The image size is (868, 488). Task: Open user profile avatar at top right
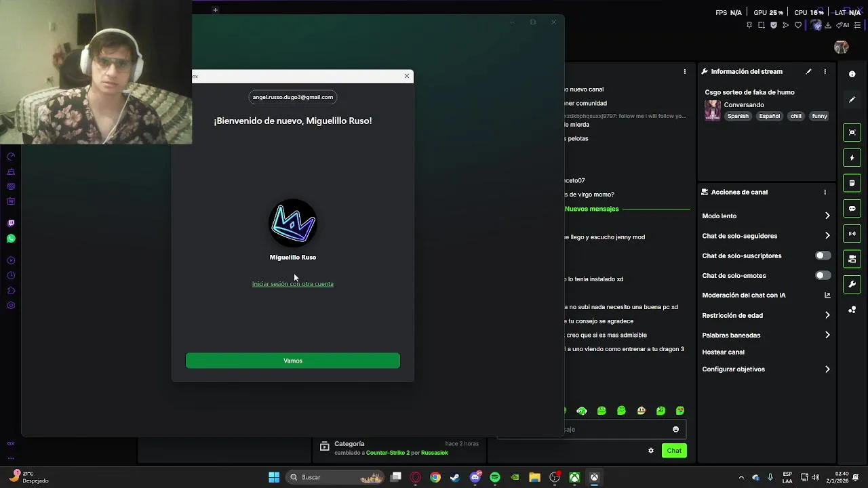(x=842, y=47)
